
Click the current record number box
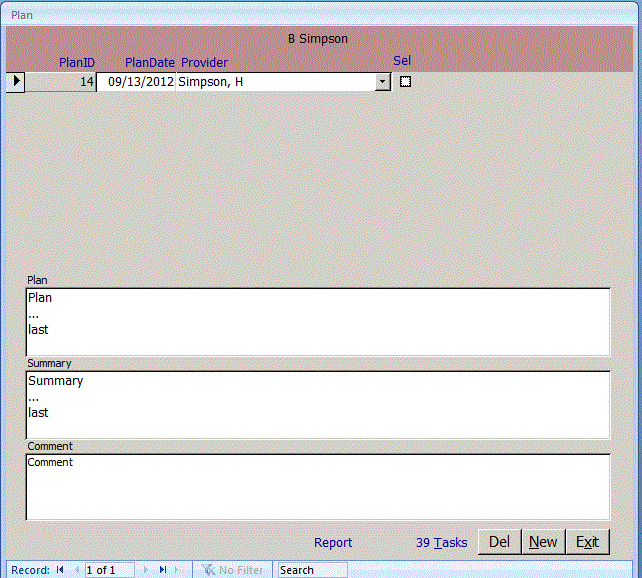[x=109, y=570]
